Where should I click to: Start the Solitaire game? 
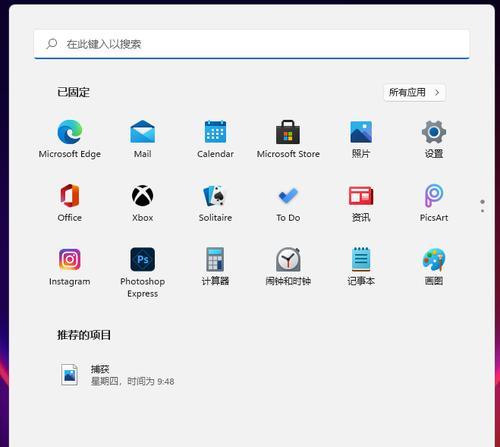[215, 203]
